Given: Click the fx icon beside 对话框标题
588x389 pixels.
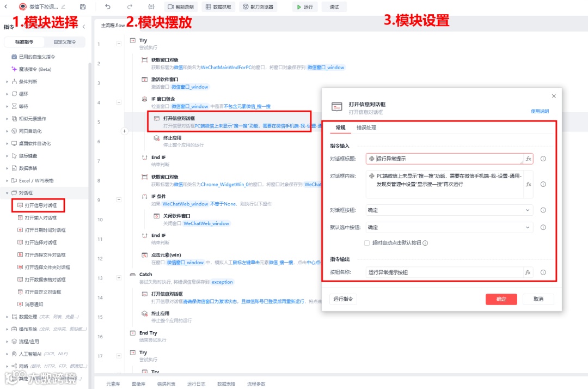Looking at the screenshot, I should 528,159.
